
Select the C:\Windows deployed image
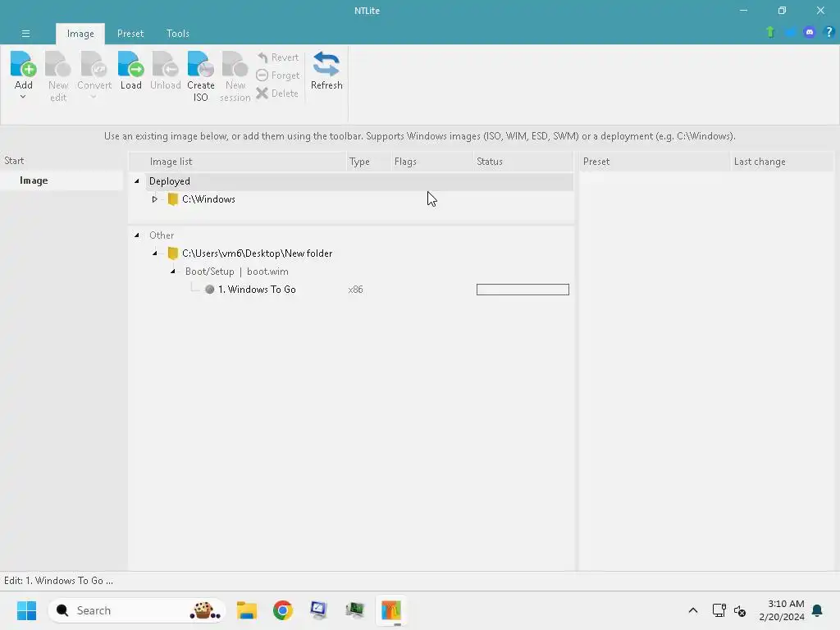(x=208, y=199)
